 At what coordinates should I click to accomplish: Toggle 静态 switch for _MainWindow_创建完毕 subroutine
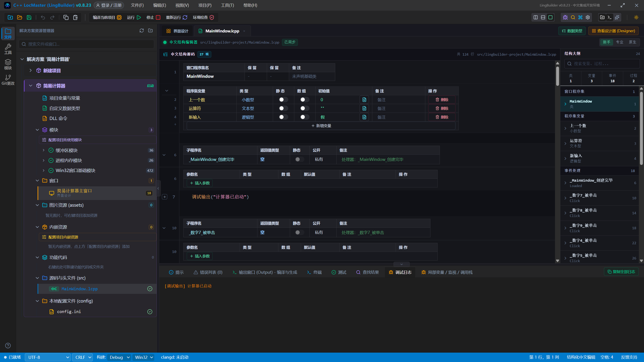point(299,159)
